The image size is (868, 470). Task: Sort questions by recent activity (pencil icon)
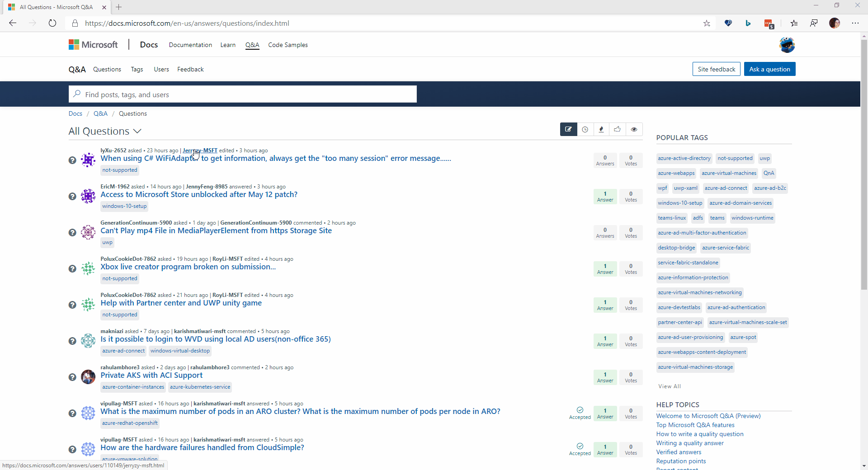(568, 129)
